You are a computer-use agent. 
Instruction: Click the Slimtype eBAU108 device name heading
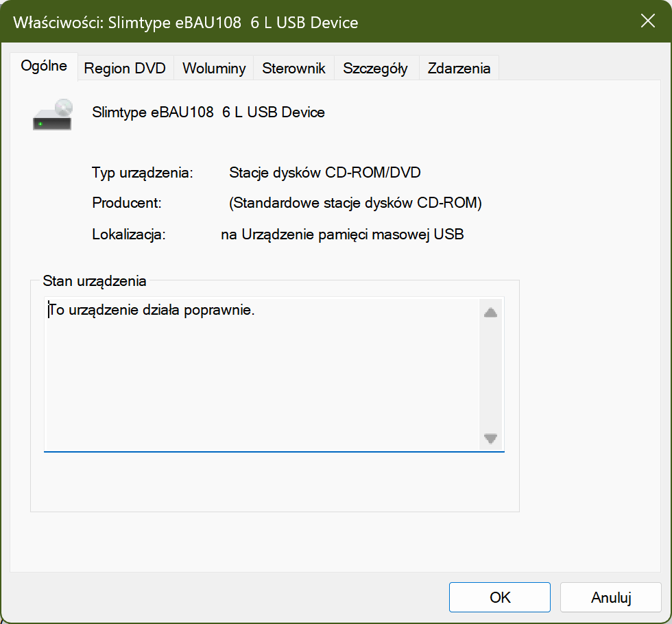point(208,112)
